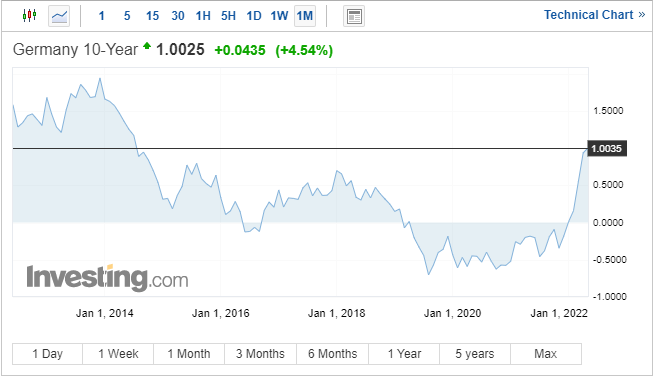The image size is (654, 377).
Task: Show the 5 years range
Action: [475, 354]
